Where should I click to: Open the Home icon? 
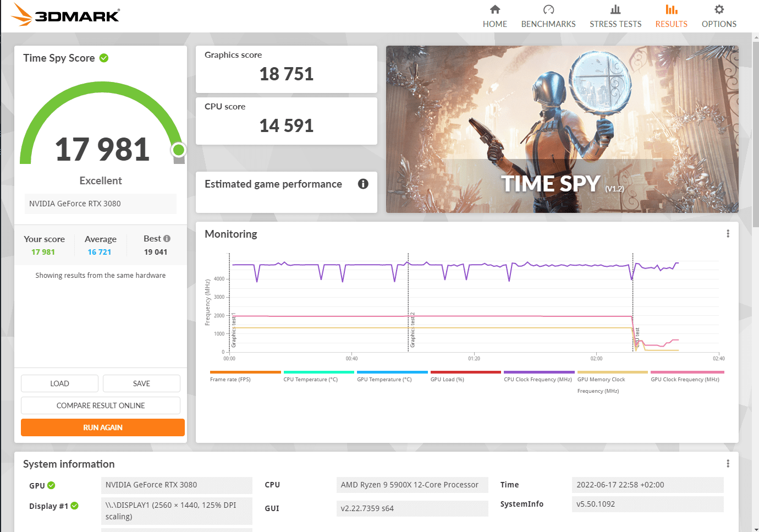pyautogui.click(x=495, y=9)
